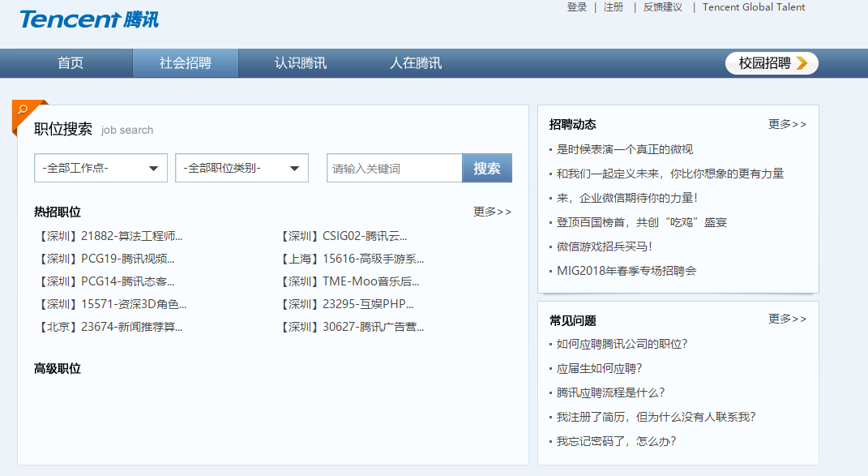Click the keyword search input field
Viewport: 868px width, 476px height.
tap(394, 168)
